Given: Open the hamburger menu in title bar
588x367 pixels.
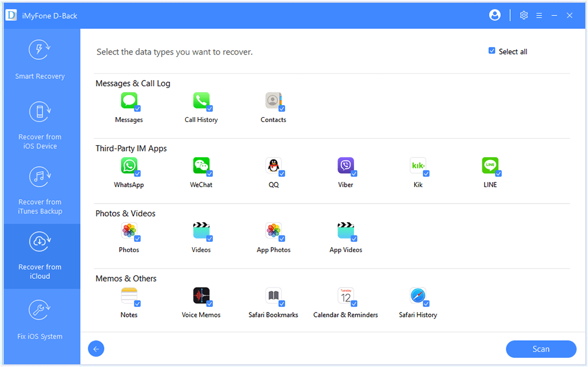Looking at the screenshot, I should 539,15.
